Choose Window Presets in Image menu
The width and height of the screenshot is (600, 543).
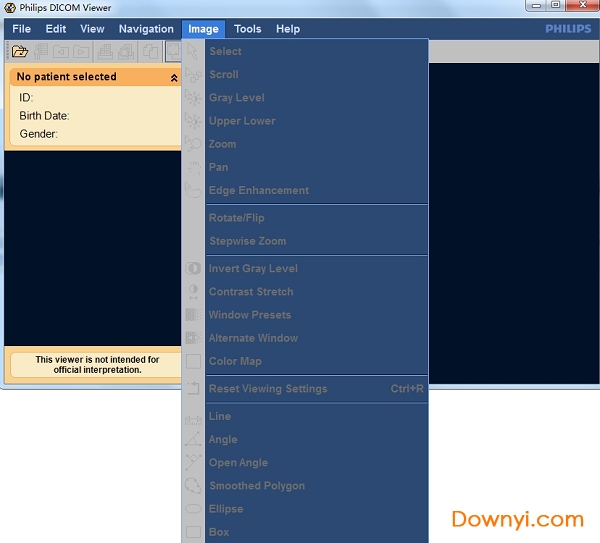click(249, 315)
